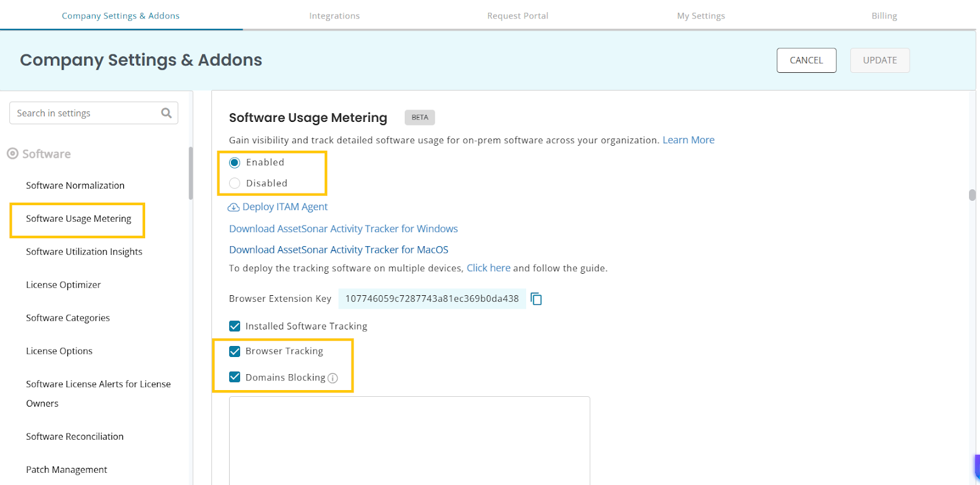The image size is (980, 485).
Task: Click the domains blocking text area
Action: (409, 440)
